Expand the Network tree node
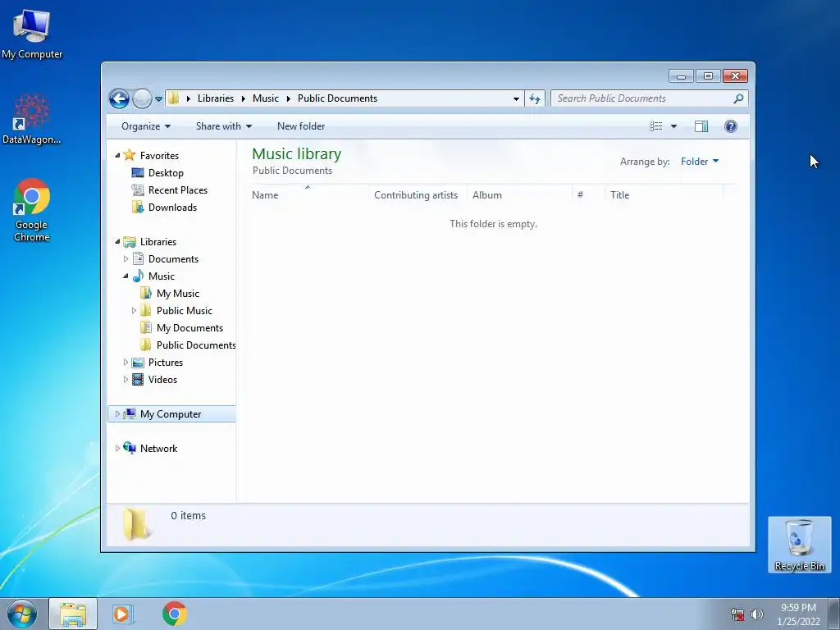The width and height of the screenshot is (840, 630). (x=117, y=449)
